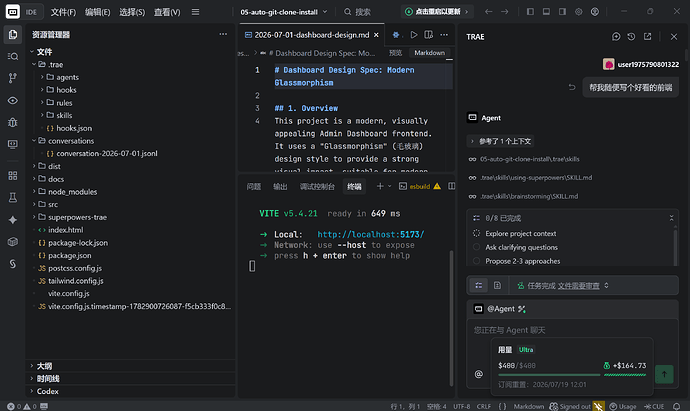The image size is (690, 411).
Task: Open editor more actions ellipsis
Action: tap(444, 34)
